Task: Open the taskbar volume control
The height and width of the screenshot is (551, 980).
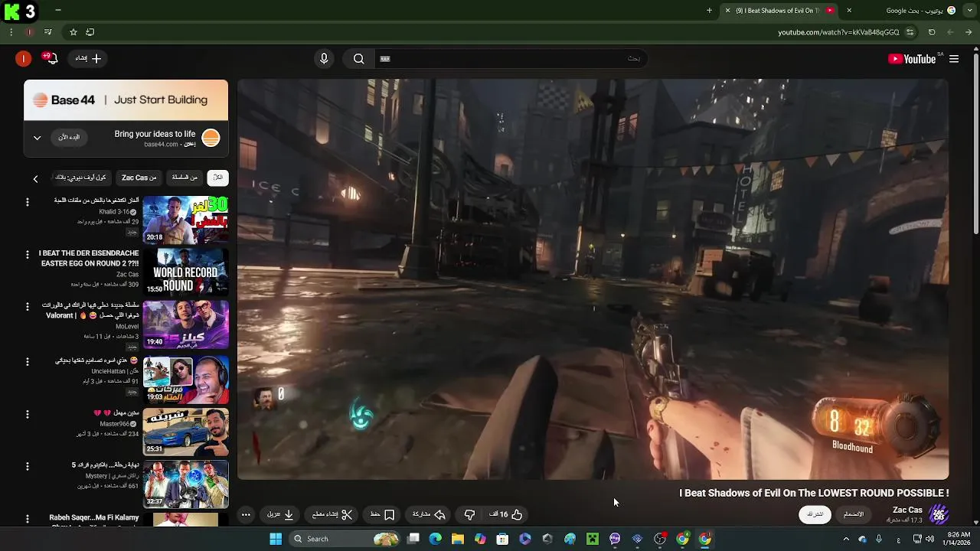Action: 931,539
